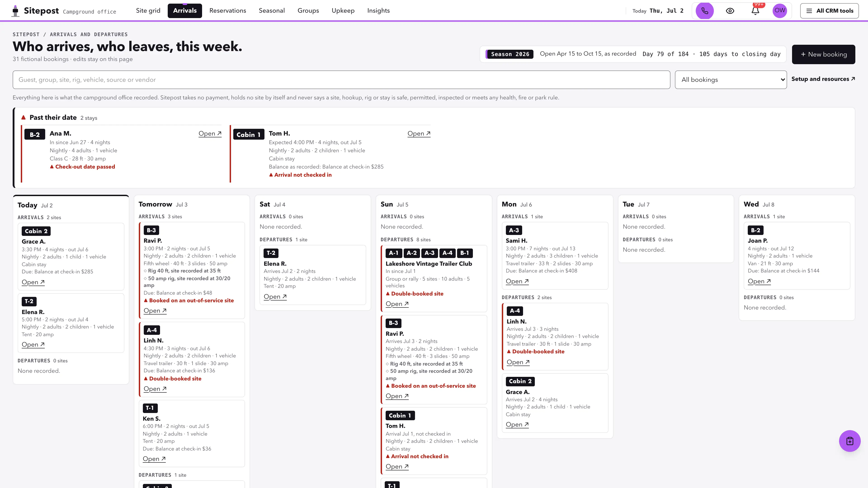Click the B-1 site tag on Lakeshore card
The width and height of the screenshot is (868, 488).
(464, 253)
